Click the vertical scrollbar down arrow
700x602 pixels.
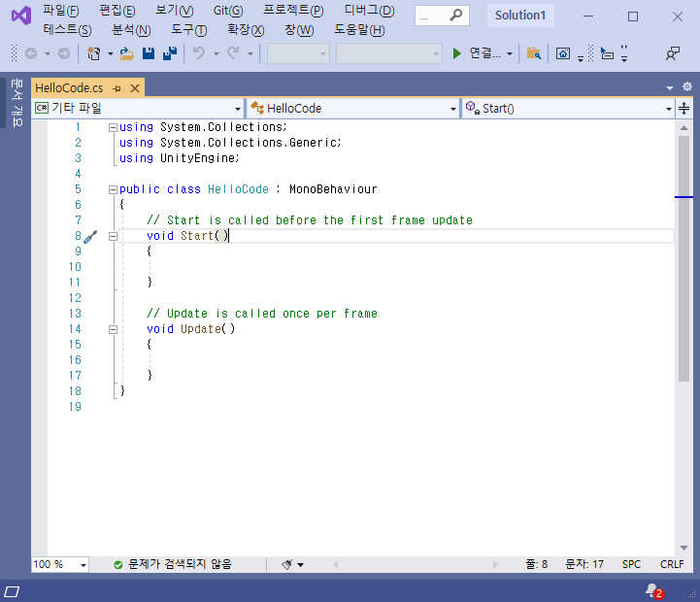pyautogui.click(x=683, y=548)
